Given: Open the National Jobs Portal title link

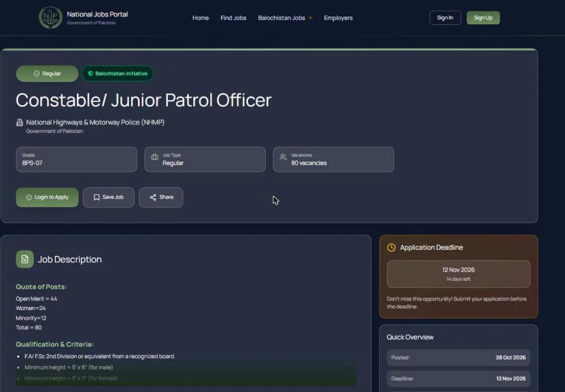Looking at the screenshot, I should click(x=97, y=15).
